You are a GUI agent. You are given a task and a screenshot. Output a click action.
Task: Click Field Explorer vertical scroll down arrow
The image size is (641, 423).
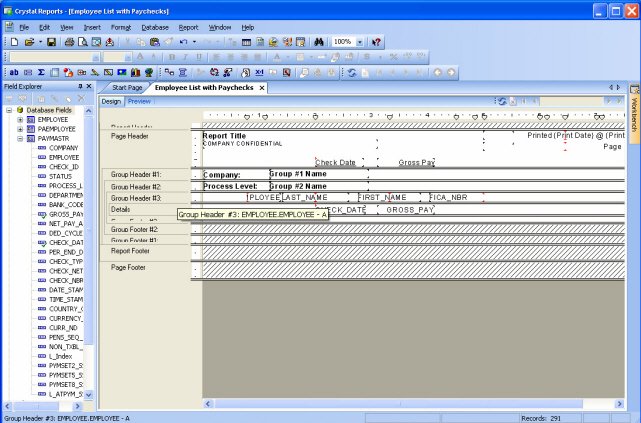click(x=89, y=394)
